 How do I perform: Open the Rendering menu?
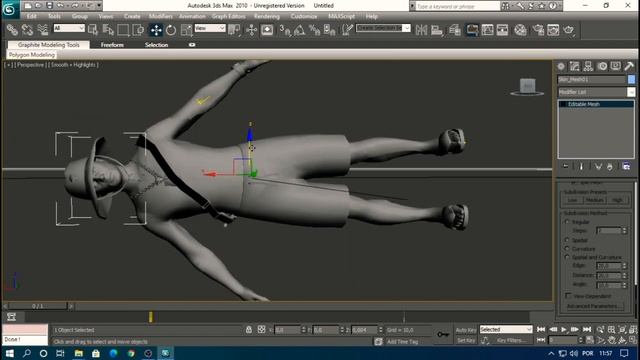click(267, 16)
